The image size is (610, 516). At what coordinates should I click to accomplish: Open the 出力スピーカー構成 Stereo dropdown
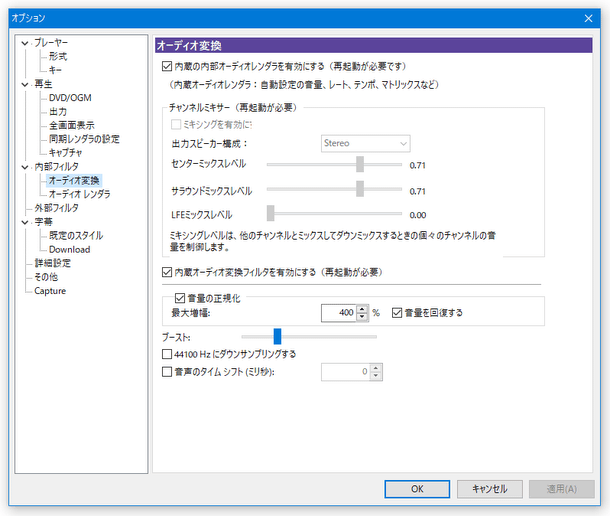click(365, 144)
